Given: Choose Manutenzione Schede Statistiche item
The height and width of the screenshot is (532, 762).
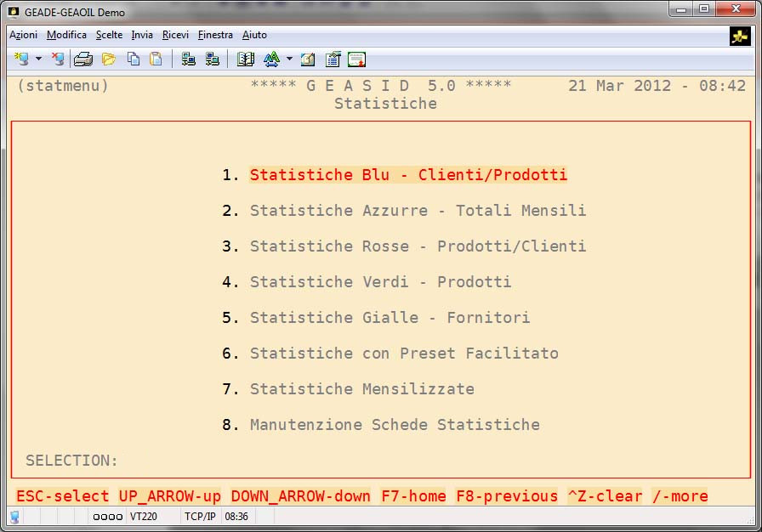Looking at the screenshot, I should coord(395,425).
